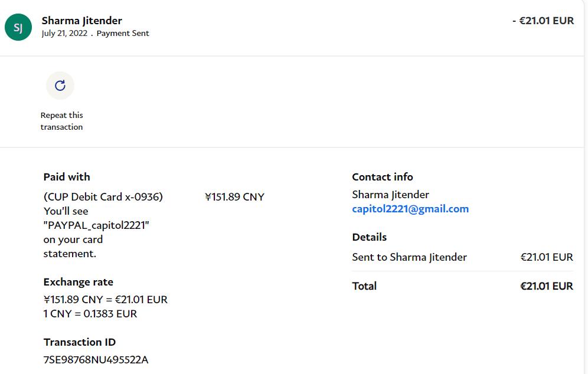The width and height of the screenshot is (588, 374).
Task: Click the SJ profile avatar
Action: tap(18, 27)
